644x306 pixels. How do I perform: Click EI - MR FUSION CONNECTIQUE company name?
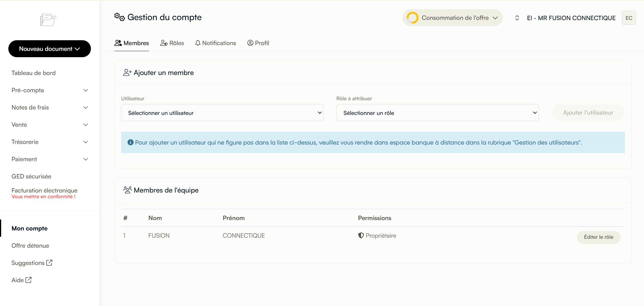click(x=571, y=18)
